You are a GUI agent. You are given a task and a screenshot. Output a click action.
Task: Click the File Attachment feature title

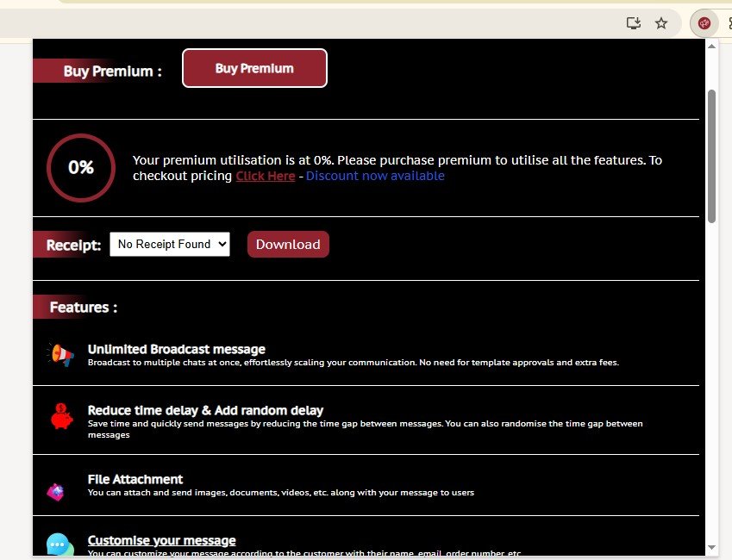coord(135,479)
